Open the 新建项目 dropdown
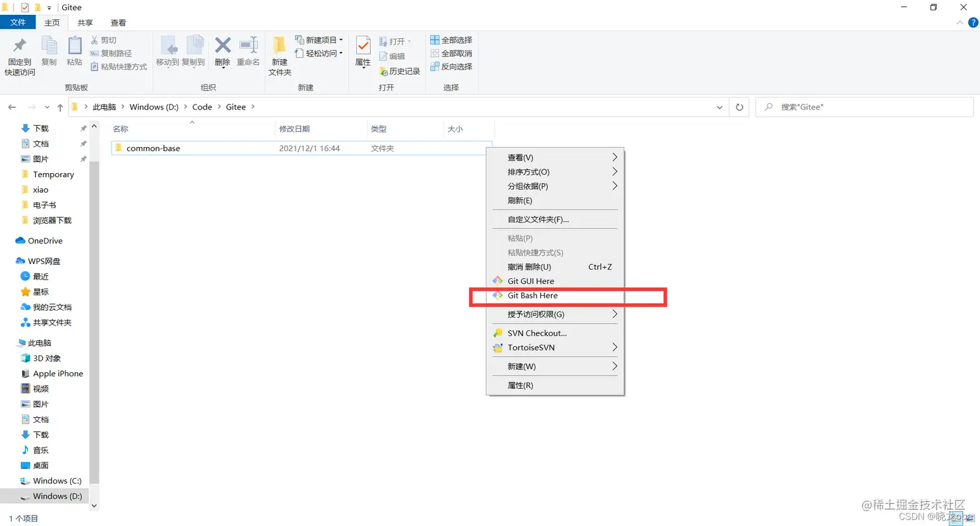The image size is (980, 526). [x=319, y=40]
